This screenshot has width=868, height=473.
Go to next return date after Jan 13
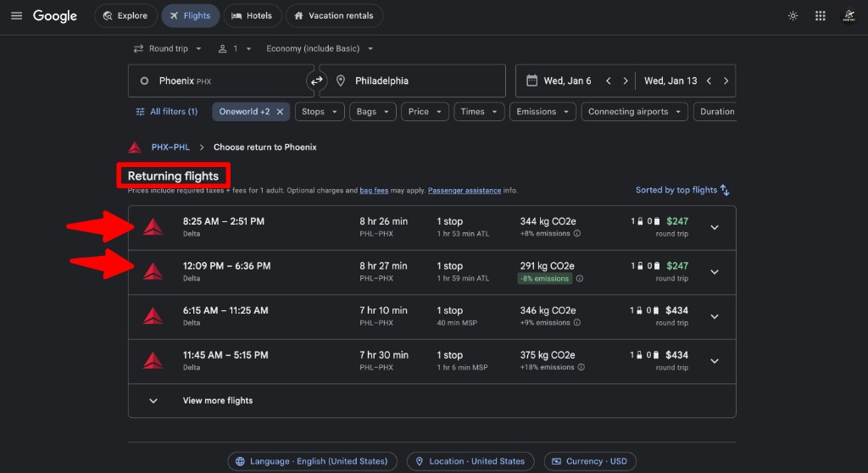726,81
